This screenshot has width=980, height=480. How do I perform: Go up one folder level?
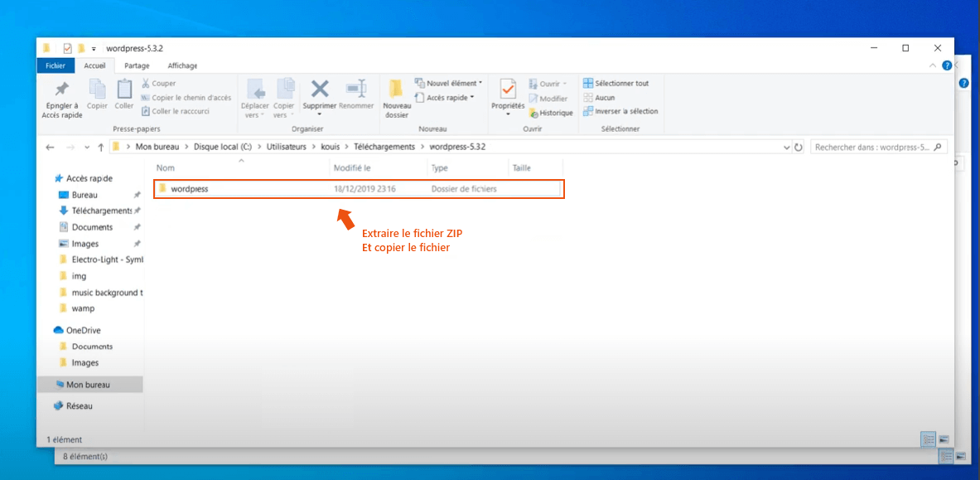click(x=100, y=148)
